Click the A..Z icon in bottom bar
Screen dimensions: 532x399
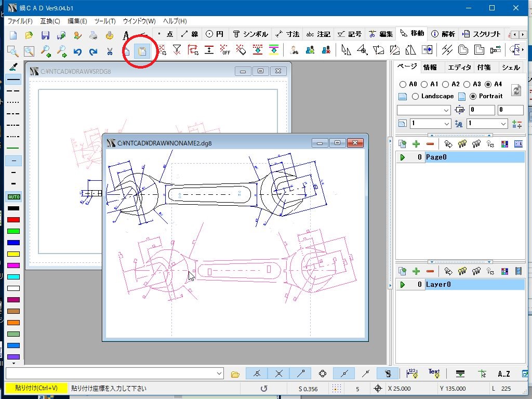[x=503, y=374]
